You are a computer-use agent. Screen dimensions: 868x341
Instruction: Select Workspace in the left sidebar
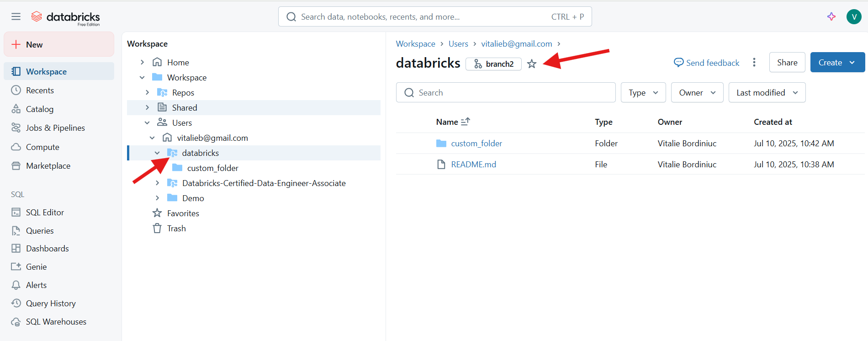tap(59, 71)
